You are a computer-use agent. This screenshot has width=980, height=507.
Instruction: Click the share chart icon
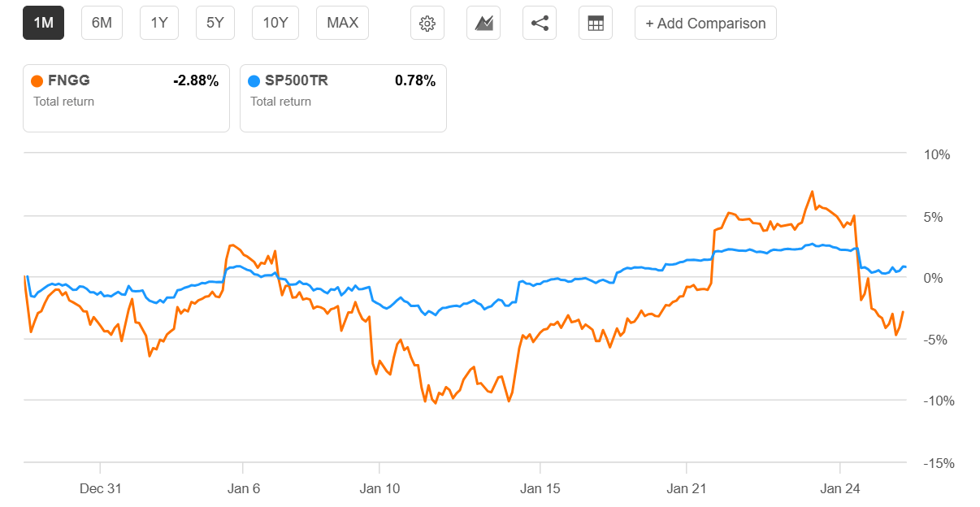[539, 23]
